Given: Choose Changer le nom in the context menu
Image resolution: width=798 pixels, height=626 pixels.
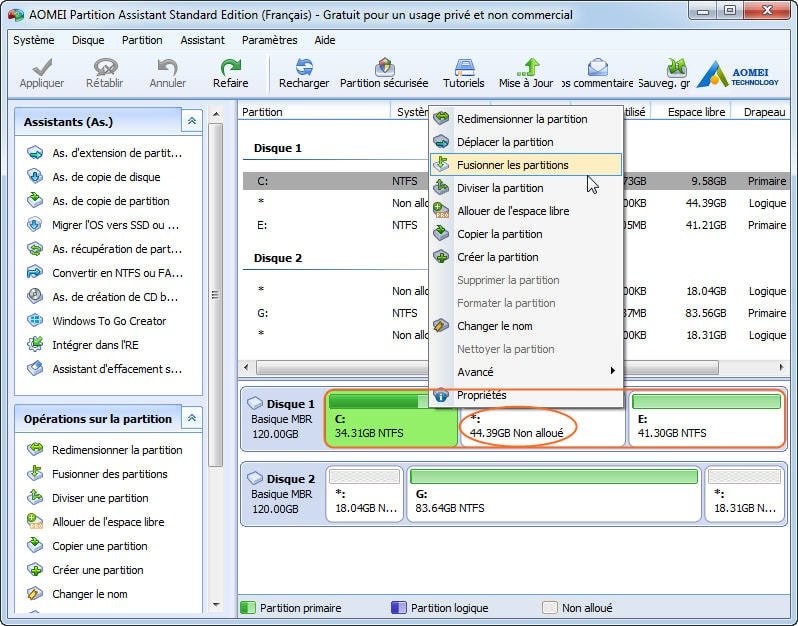Looking at the screenshot, I should (525, 326).
